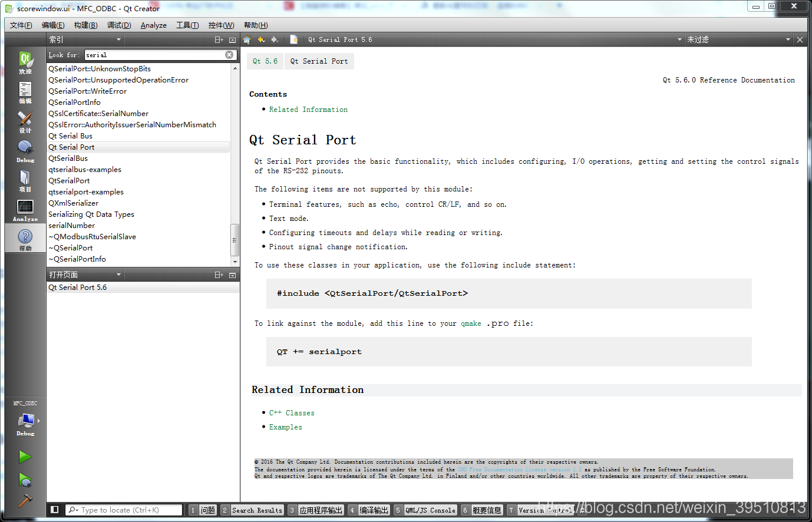Focus the Look for input field
This screenshot has height=522, width=812.
[x=155, y=55]
